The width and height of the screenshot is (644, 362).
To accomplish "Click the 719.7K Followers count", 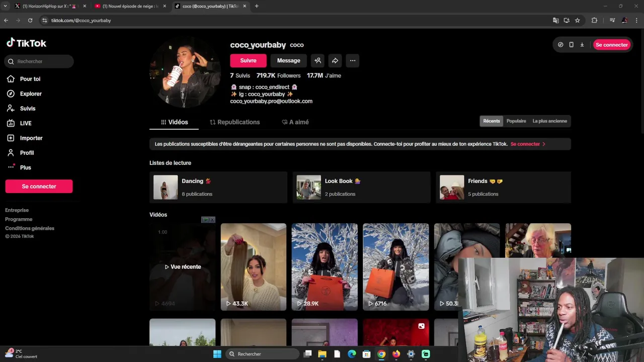I will (x=278, y=75).
